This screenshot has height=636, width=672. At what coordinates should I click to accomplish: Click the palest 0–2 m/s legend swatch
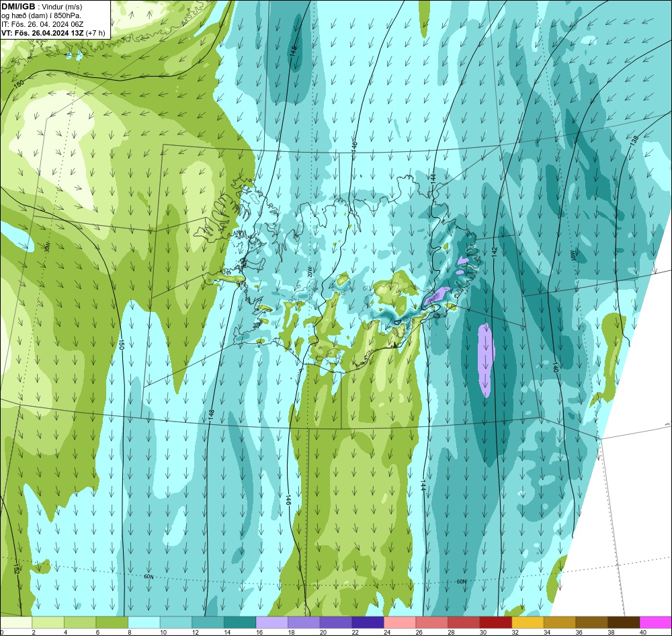pyautogui.click(x=16, y=623)
